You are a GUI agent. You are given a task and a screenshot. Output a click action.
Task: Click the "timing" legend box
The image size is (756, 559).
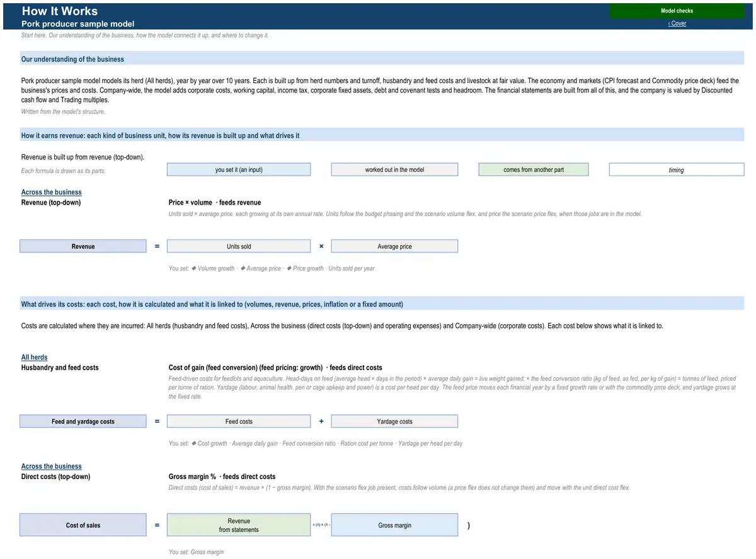point(677,170)
